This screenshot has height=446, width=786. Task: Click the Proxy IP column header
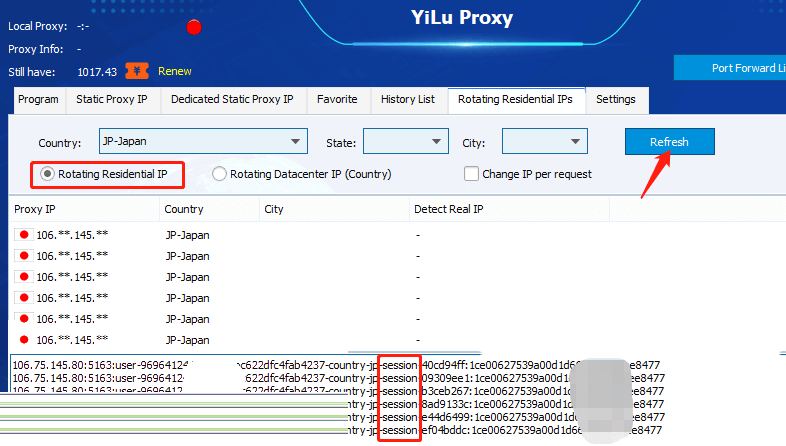84,209
